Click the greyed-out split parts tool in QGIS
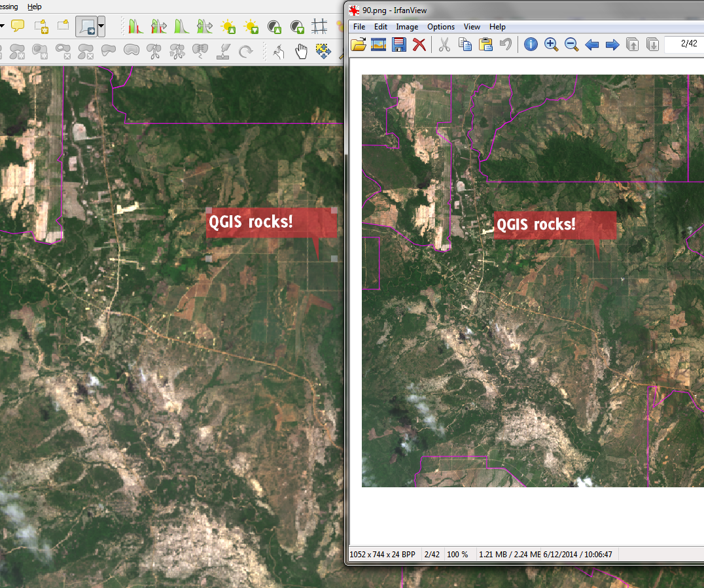704x588 pixels. [177, 52]
